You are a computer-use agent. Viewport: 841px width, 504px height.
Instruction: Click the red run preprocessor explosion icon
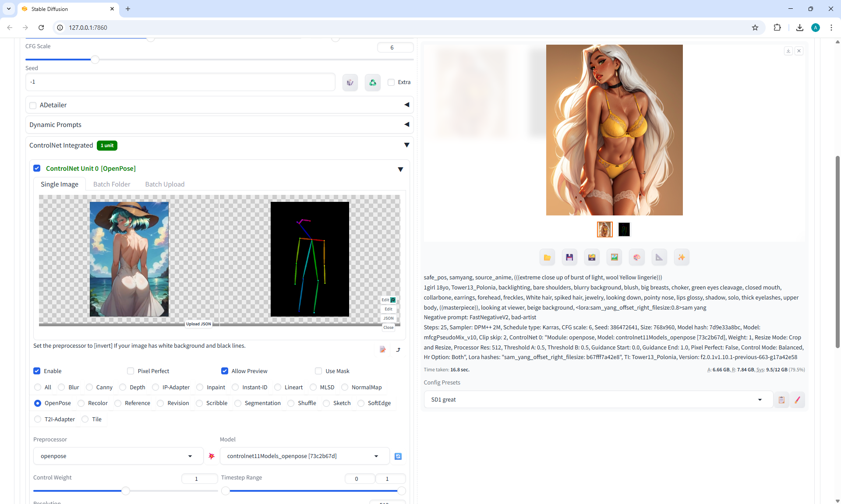point(212,456)
